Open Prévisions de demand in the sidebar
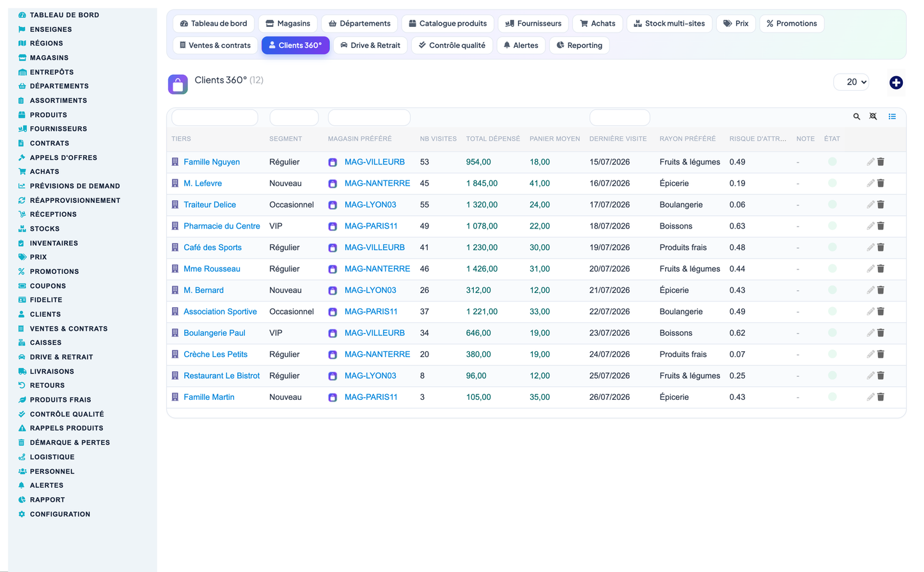This screenshot has height=572, width=924. tap(75, 186)
